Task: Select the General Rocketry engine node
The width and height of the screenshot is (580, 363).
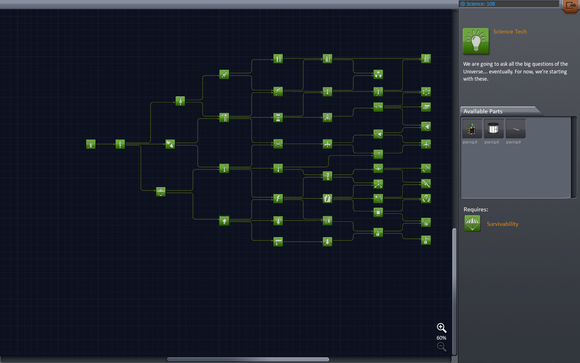Action: [180, 101]
